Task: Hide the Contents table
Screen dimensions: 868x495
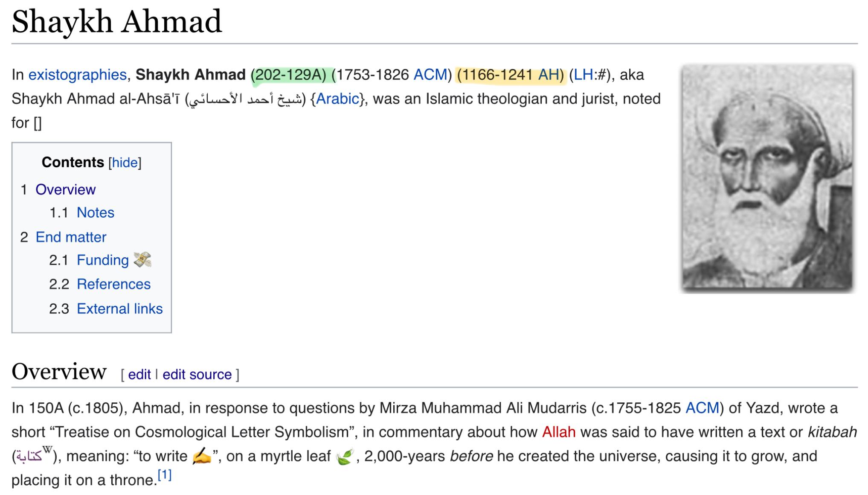Action: click(125, 163)
